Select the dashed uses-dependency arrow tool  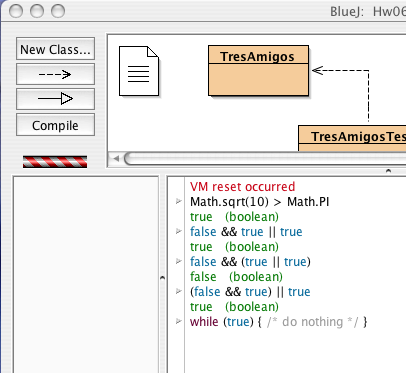(55, 74)
